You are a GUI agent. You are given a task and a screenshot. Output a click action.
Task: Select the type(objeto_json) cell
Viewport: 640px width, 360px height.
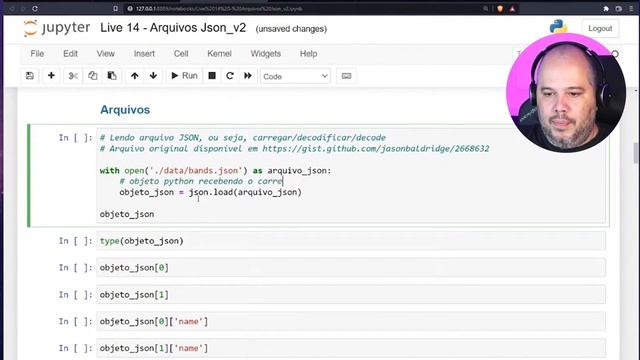351,241
